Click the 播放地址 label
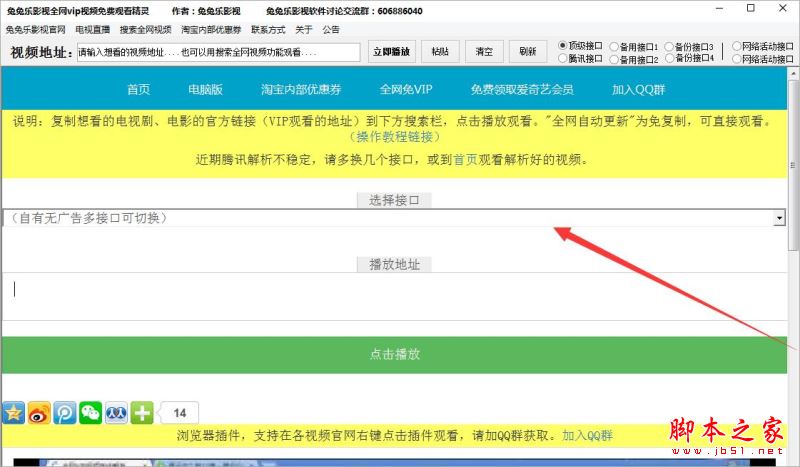The image size is (800, 467). (394, 264)
